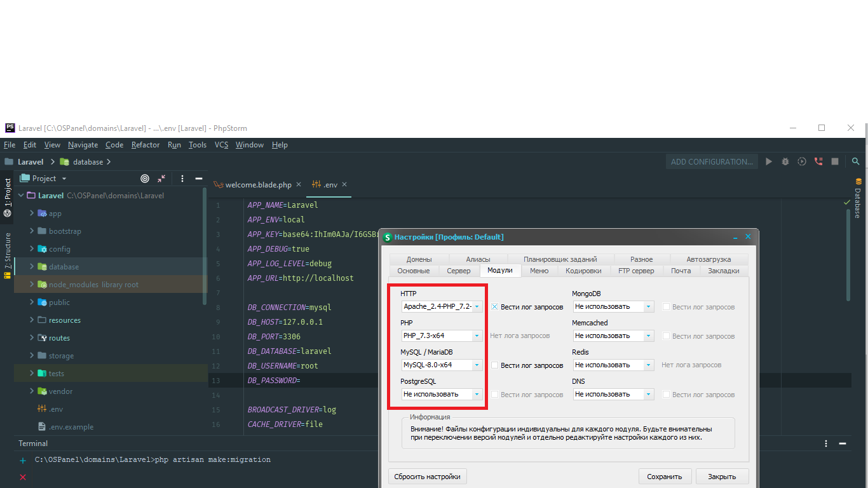Open Search Everywhere magnifier icon
Viewport: 868px width, 488px height.
click(856, 161)
